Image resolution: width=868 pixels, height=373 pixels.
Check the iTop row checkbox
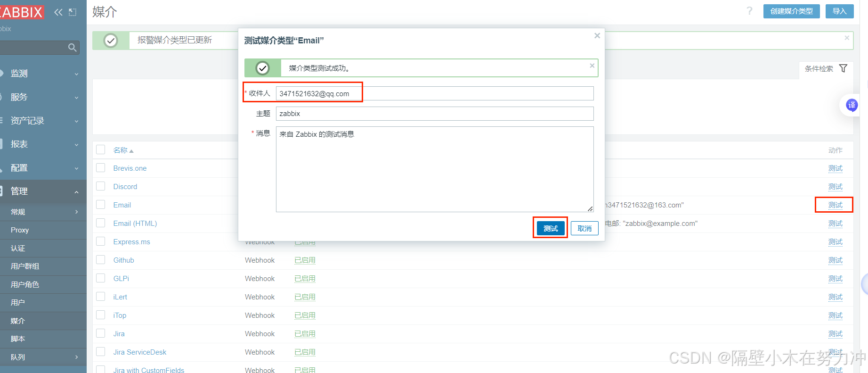click(x=101, y=315)
